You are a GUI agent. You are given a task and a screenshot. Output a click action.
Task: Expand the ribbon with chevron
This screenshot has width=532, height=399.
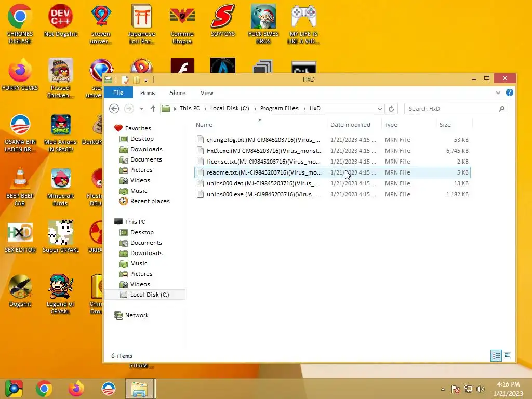498,92
